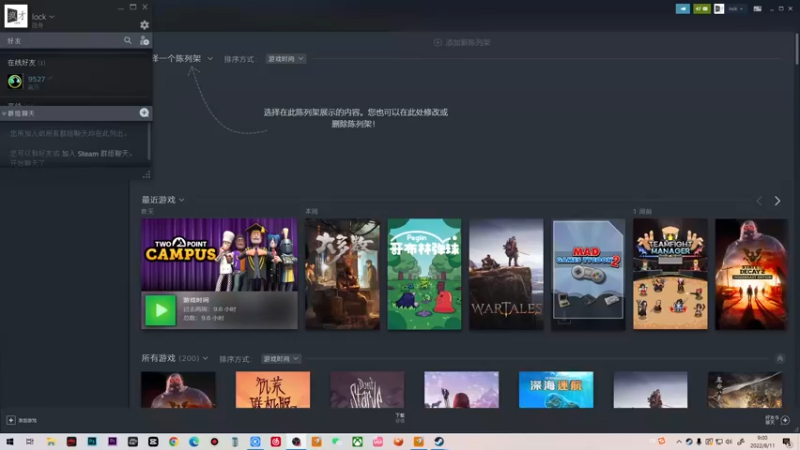The width and height of the screenshot is (800, 450).
Task: Open the shelf selection dropdown
Action: (183, 59)
